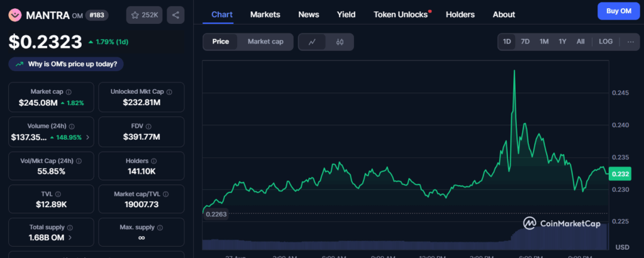The width and height of the screenshot is (644, 258).
Task: Switch to line chart view icon
Action: [x=312, y=42]
